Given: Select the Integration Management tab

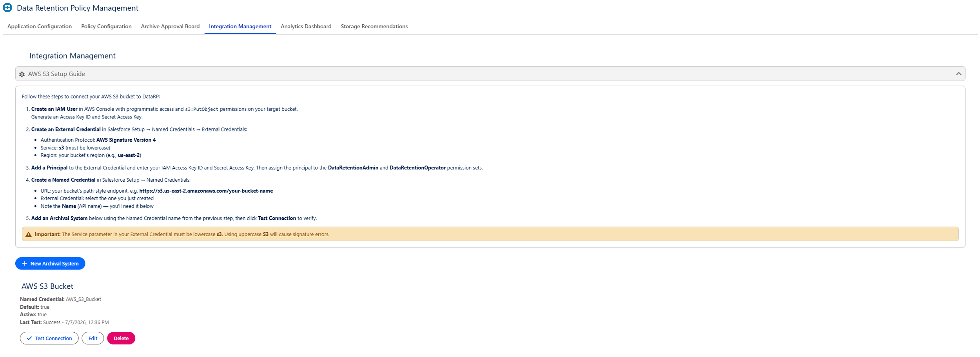Looking at the screenshot, I should 240,26.
